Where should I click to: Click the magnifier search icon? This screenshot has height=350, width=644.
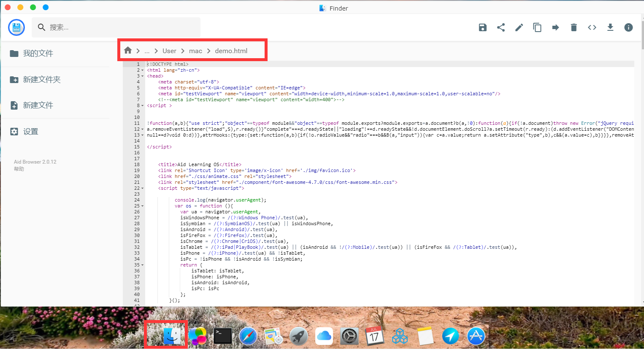(x=41, y=27)
